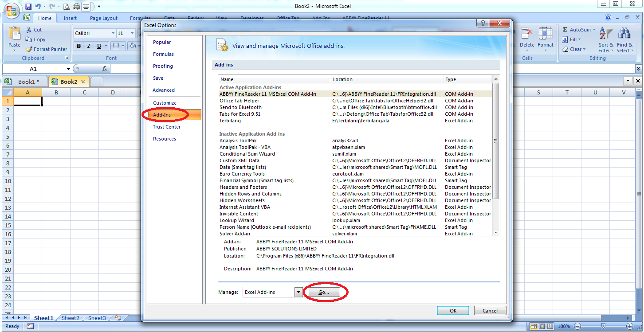The width and height of the screenshot is (644, 332).
Task: Click the Fill down-arrow icon in Editing group
Action: (x=565, y=39)
